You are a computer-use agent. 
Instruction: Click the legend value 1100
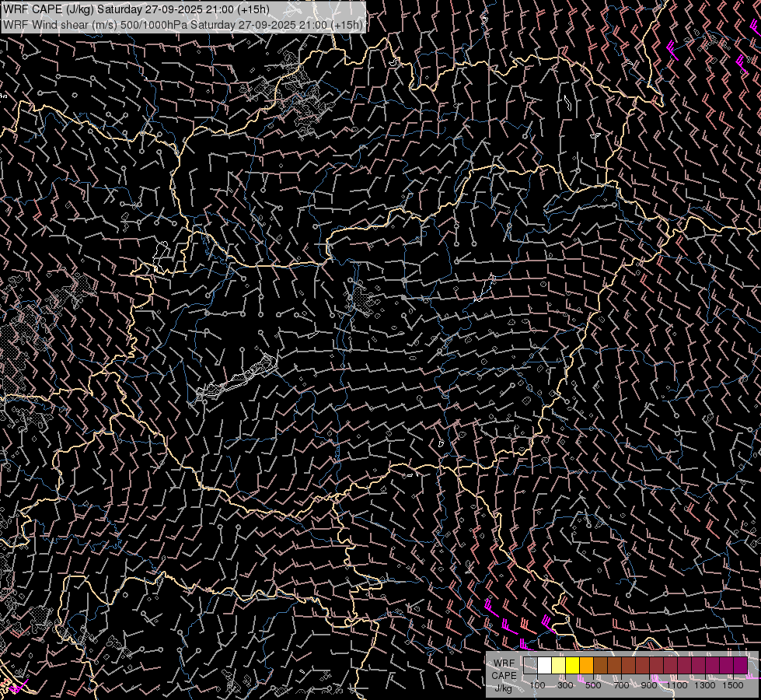coord(677,685)
